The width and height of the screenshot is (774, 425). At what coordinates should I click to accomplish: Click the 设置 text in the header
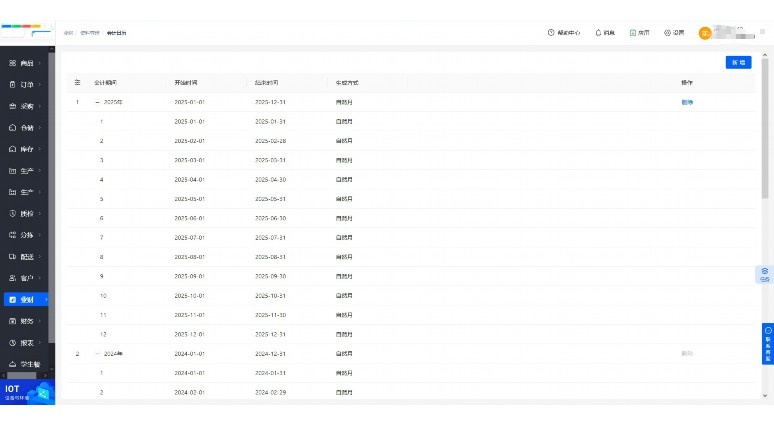678,33
